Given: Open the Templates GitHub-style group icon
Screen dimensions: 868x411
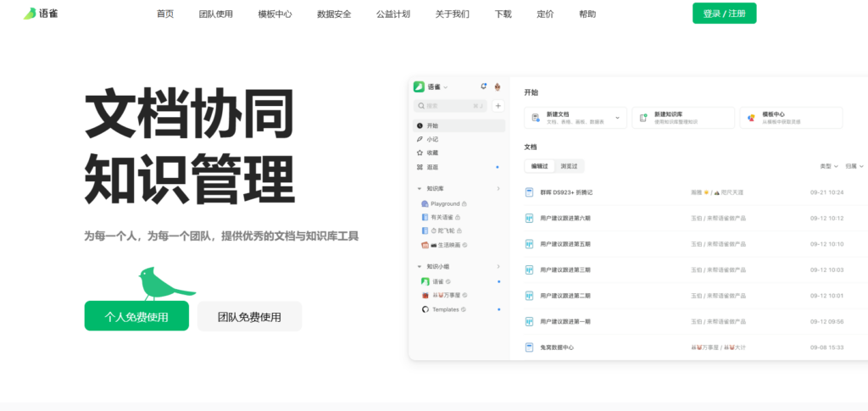Looking at the screenshot, I should pos(425,309).
